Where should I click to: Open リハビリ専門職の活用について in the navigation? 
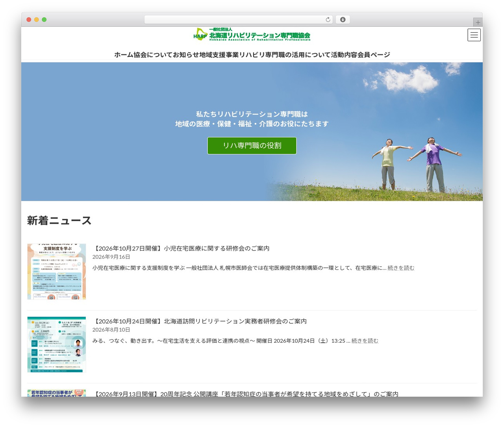(285, 55)
